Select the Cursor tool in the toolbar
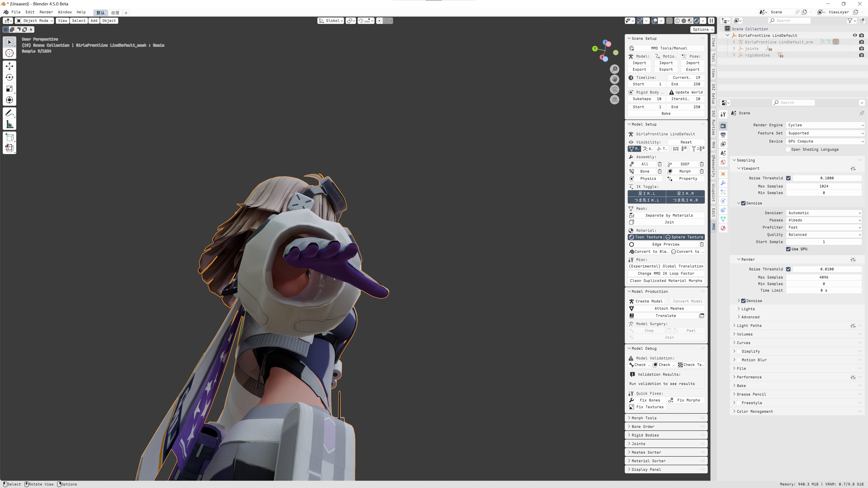Image resolution: width=868 pixels, height=488 pixels. tap(9, 53)
